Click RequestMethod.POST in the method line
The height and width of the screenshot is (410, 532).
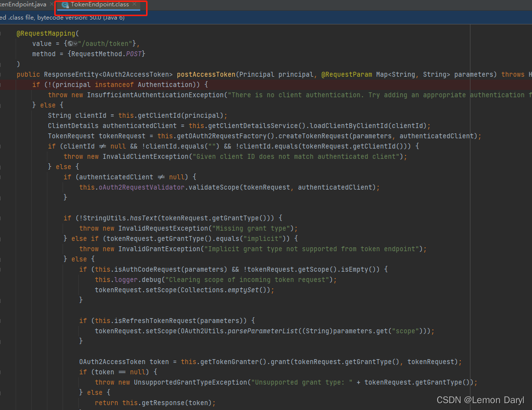click(x=106, y=54)
